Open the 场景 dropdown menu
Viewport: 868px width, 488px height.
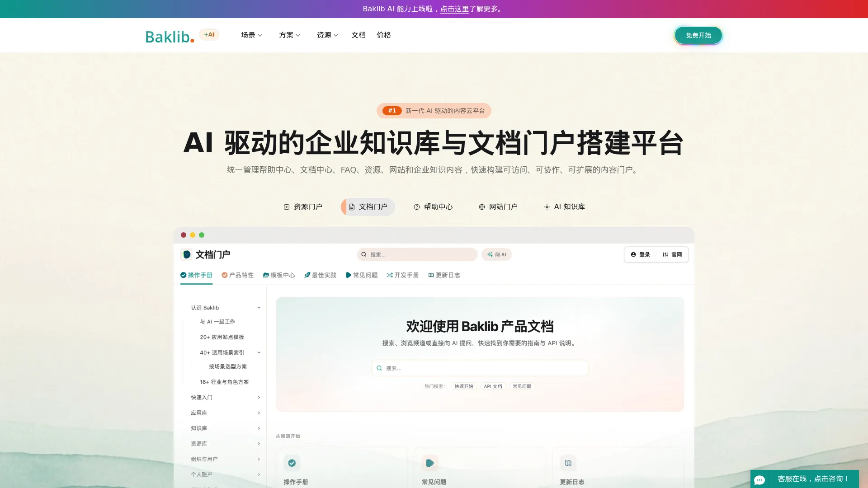251,35
